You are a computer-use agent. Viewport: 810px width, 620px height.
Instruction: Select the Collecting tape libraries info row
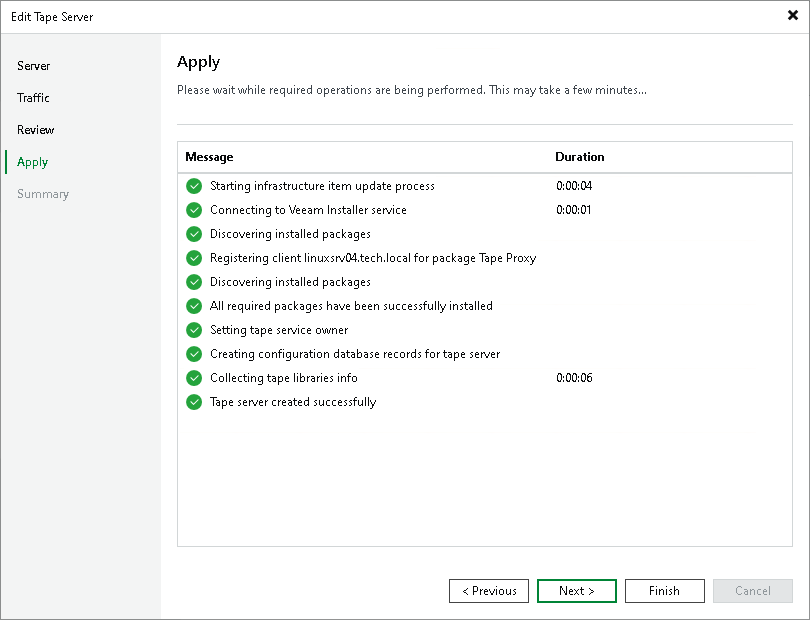tap(485, 378)
